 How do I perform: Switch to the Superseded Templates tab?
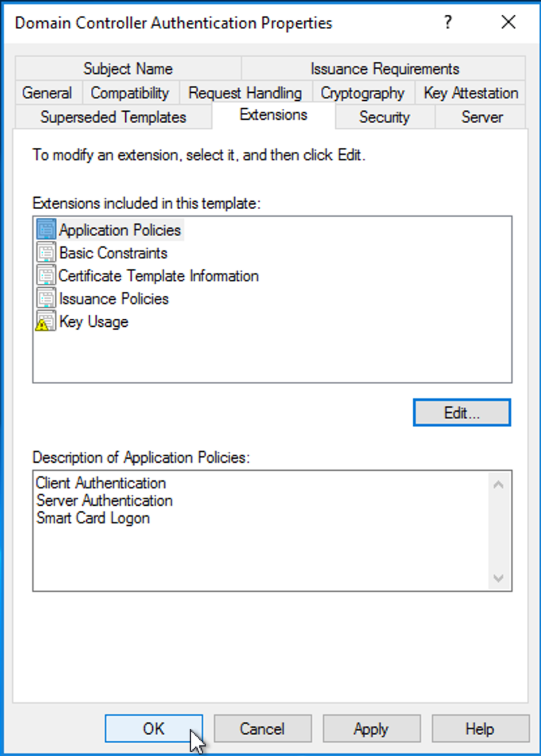coord(113,116)
